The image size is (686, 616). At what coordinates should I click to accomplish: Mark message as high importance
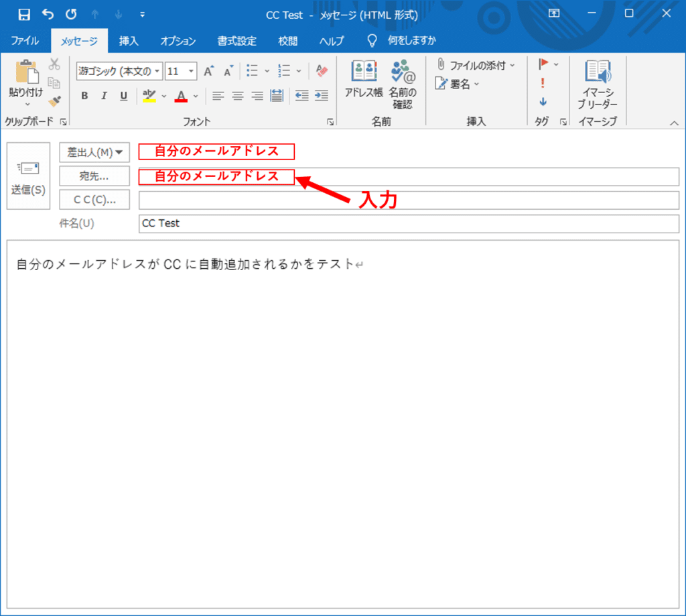542,82
